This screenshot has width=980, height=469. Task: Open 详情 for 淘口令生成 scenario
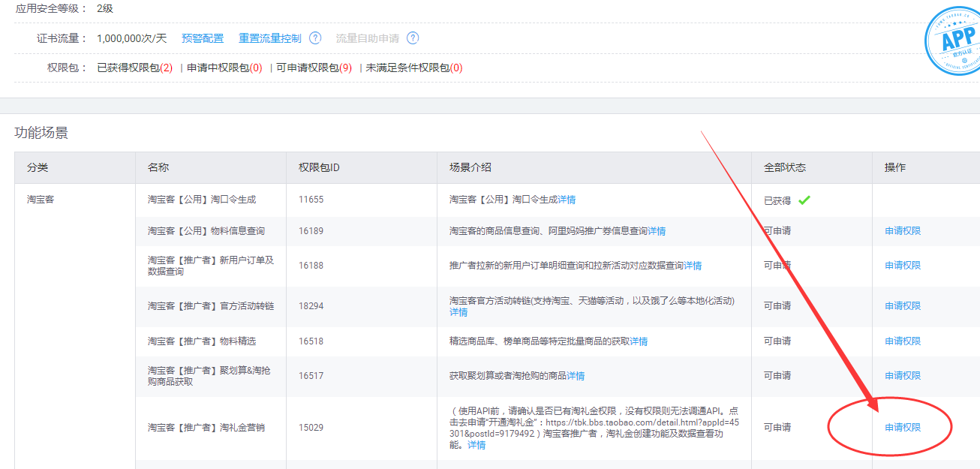coord(567,200)
